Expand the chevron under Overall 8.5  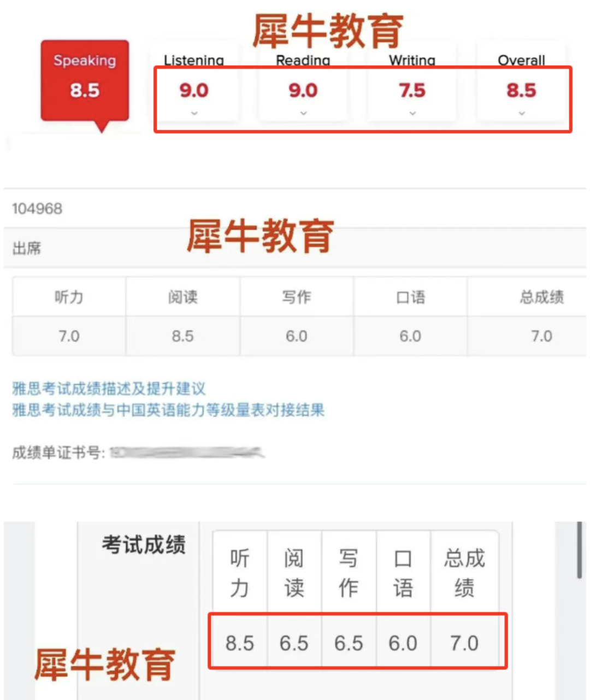522,113
